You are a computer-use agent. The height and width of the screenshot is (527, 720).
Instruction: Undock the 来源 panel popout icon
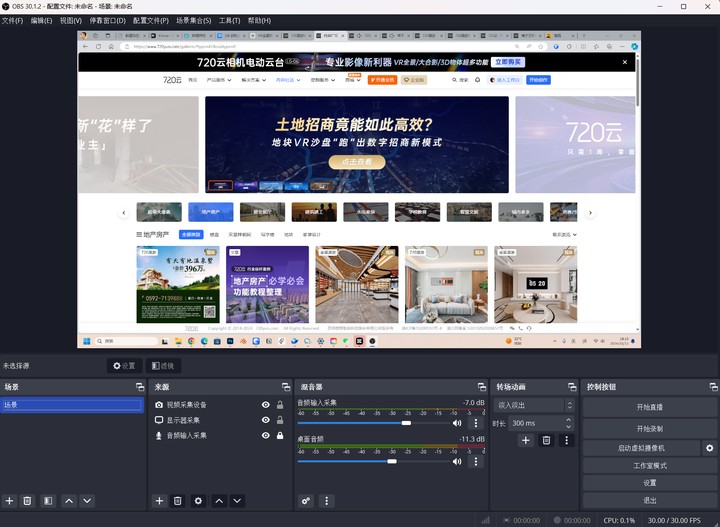pos(286,387)
